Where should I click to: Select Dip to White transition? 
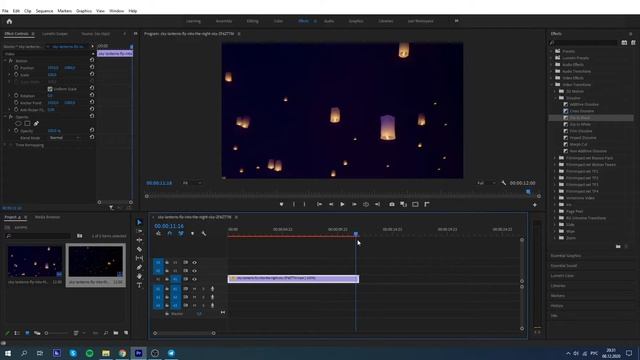580,124
